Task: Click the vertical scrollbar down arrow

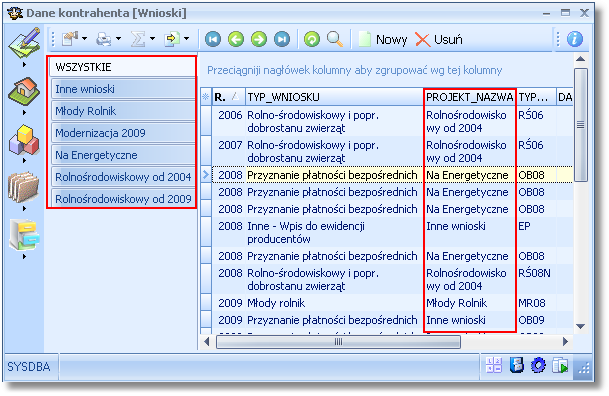Action: pos(581,327)
